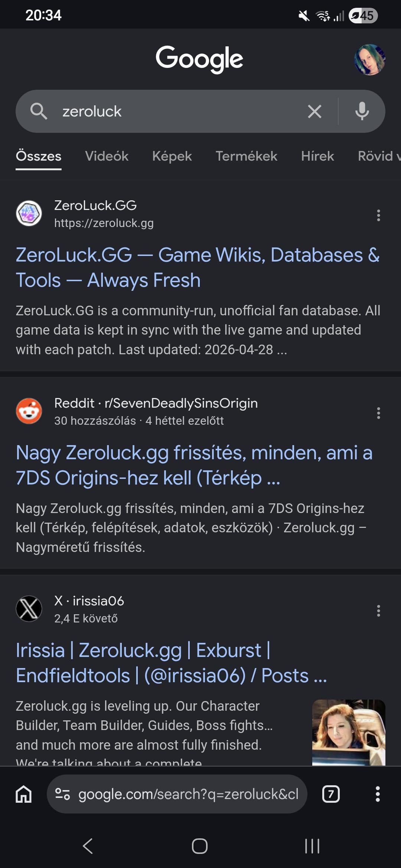Screen dimensions: 401x868
Task: Select the Termékek tab
Action: coord(246,156)
